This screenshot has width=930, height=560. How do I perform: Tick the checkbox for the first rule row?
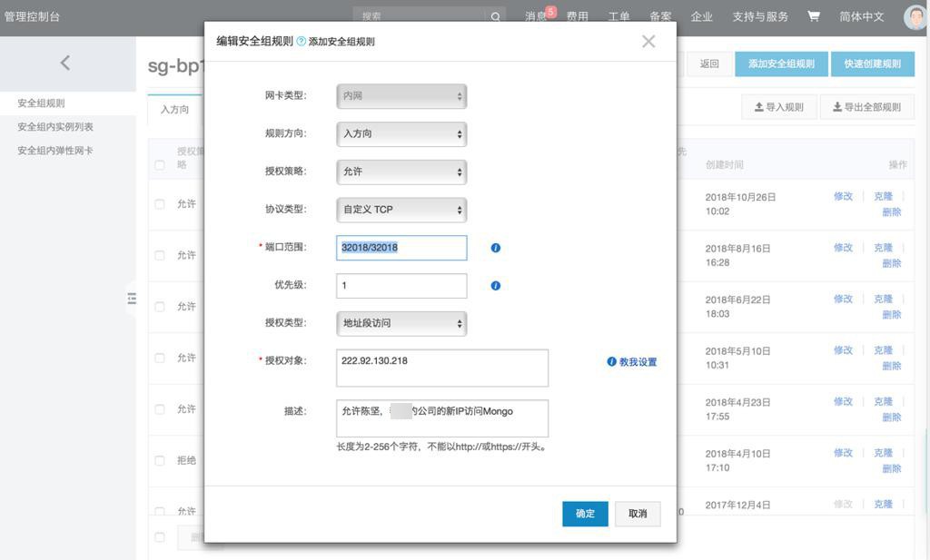point(160,204)
